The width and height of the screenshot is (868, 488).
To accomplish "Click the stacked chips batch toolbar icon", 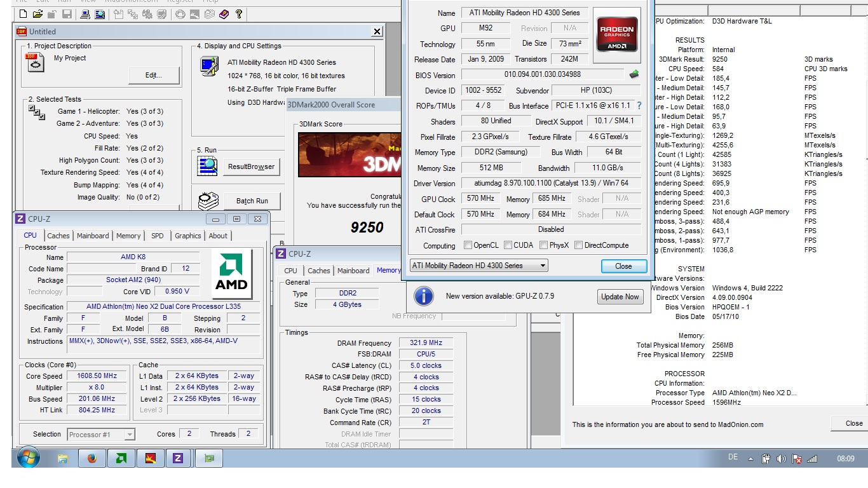I will (x=208, y=13).
